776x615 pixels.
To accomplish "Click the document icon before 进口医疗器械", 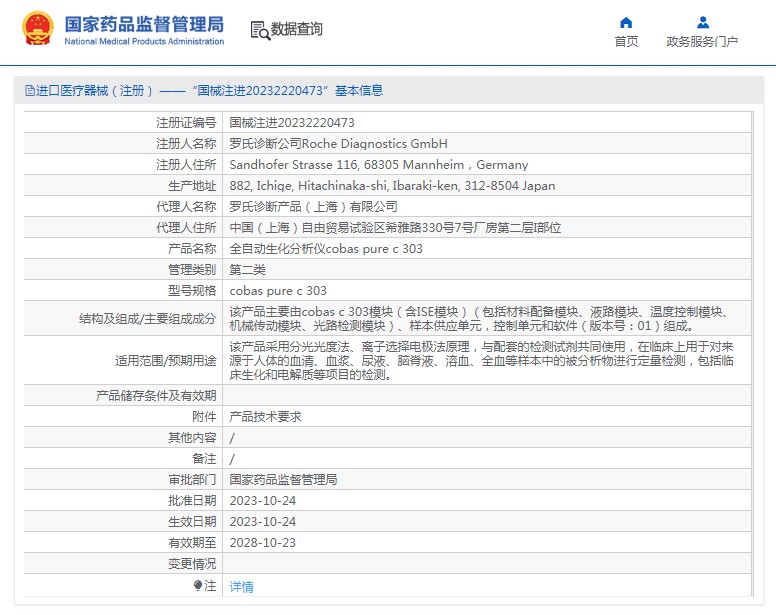I will click(30, 91).
